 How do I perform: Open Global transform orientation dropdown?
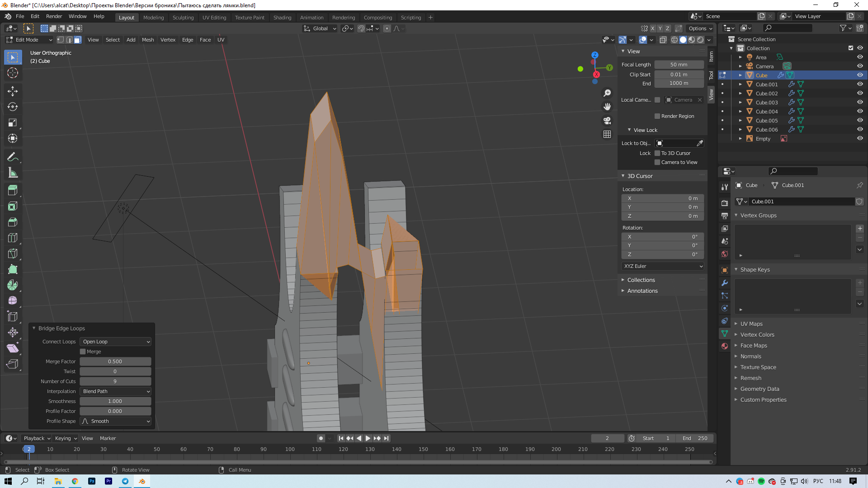(320, 28)
